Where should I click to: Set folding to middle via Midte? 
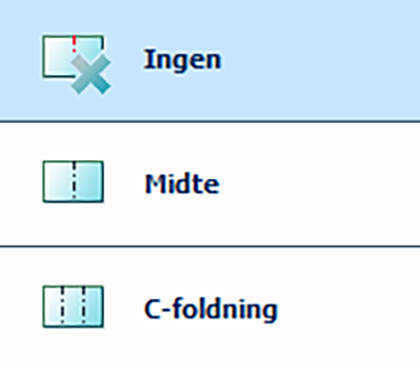[210, 184]
